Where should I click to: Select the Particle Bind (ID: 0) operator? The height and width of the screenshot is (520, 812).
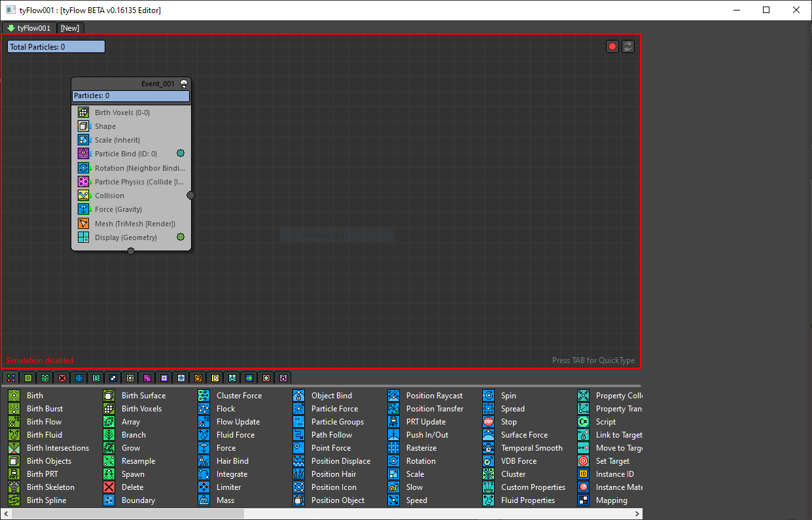pyautogui.click(x=126, y=154)
